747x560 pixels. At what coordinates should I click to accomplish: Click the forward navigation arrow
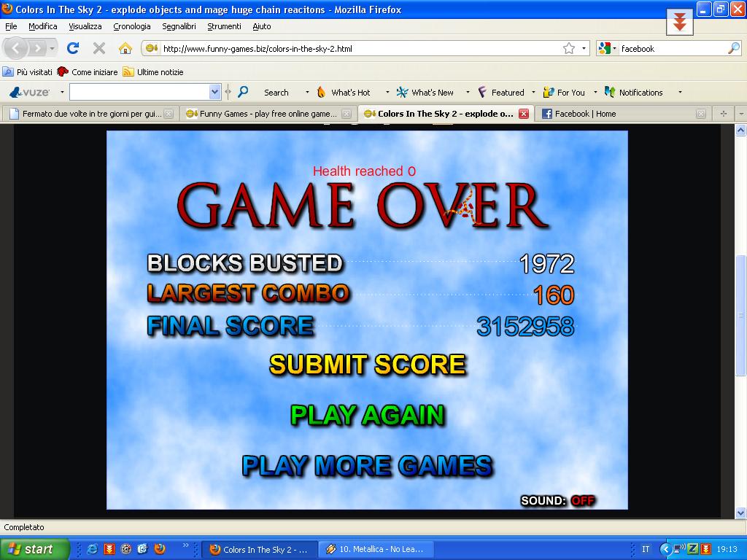(x=37, y=48)
